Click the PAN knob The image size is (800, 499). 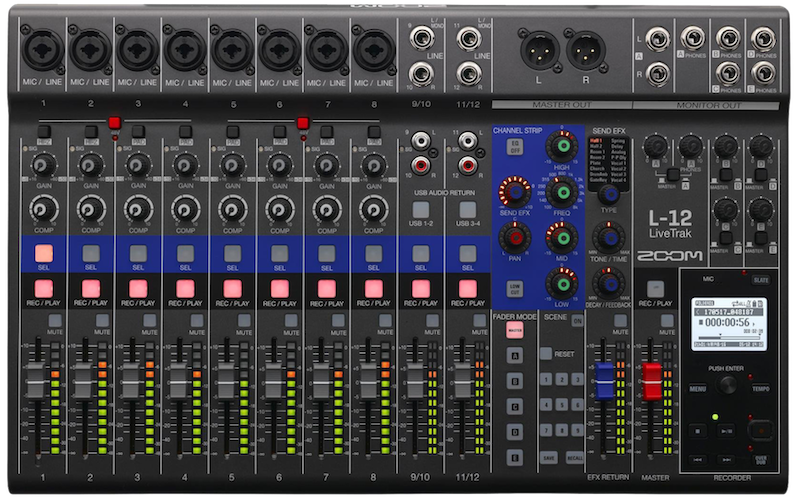[515, 238]
